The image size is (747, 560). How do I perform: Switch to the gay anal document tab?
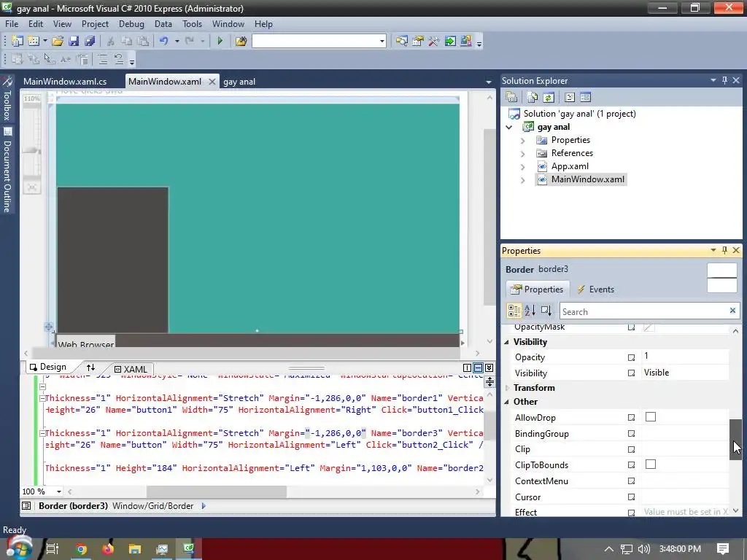[239, 82]
